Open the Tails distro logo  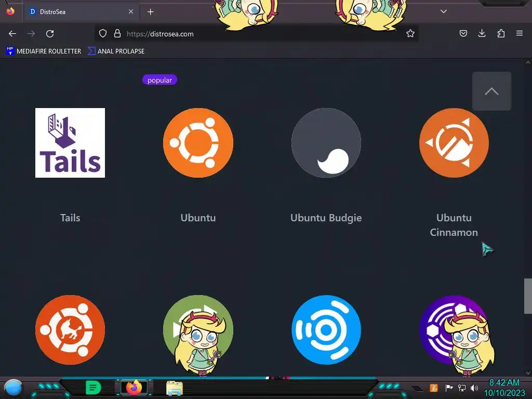pyautogui.click(x=70, y=143)
